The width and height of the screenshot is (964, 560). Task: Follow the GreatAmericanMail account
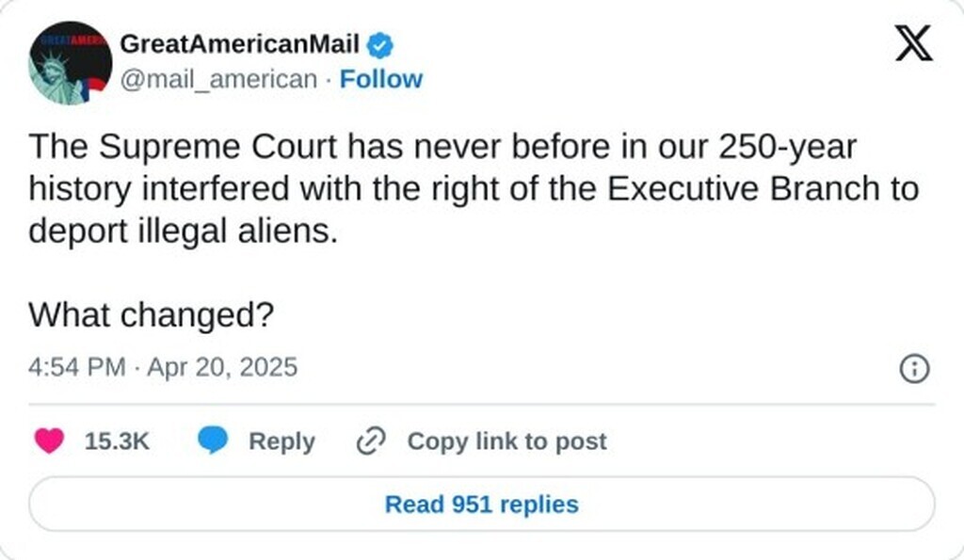pyautogui.click(x=380, y=79)
